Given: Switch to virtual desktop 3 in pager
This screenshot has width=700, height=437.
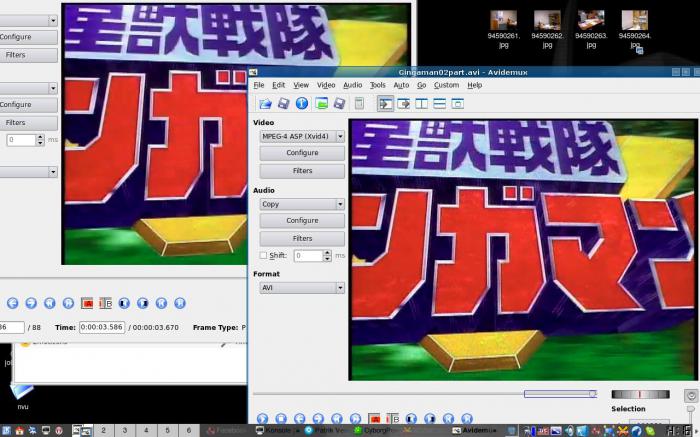Looking at the screenshot, I should [x=125, y=431].
